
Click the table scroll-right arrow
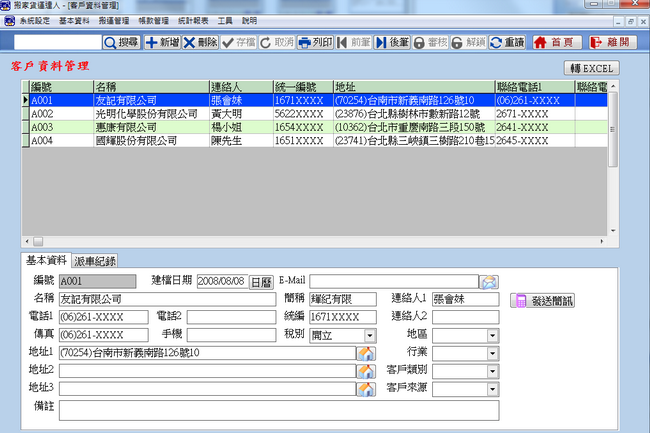602,241
